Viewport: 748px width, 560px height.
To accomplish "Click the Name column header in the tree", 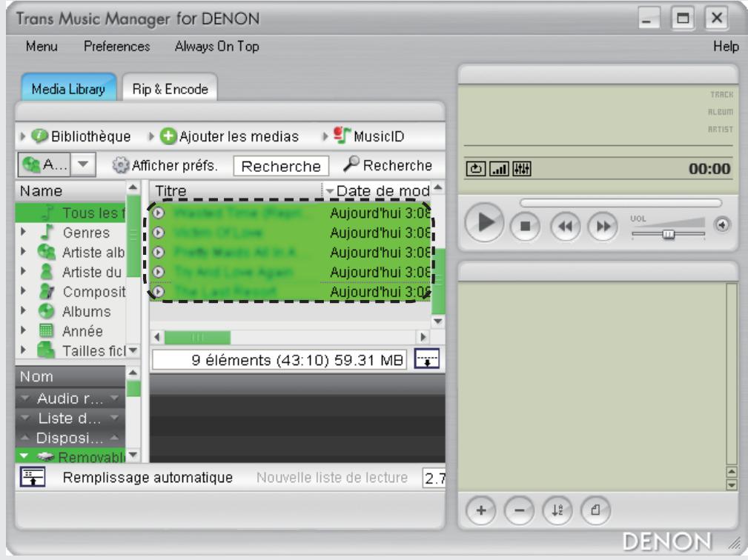I will click(x=70, y=190).
